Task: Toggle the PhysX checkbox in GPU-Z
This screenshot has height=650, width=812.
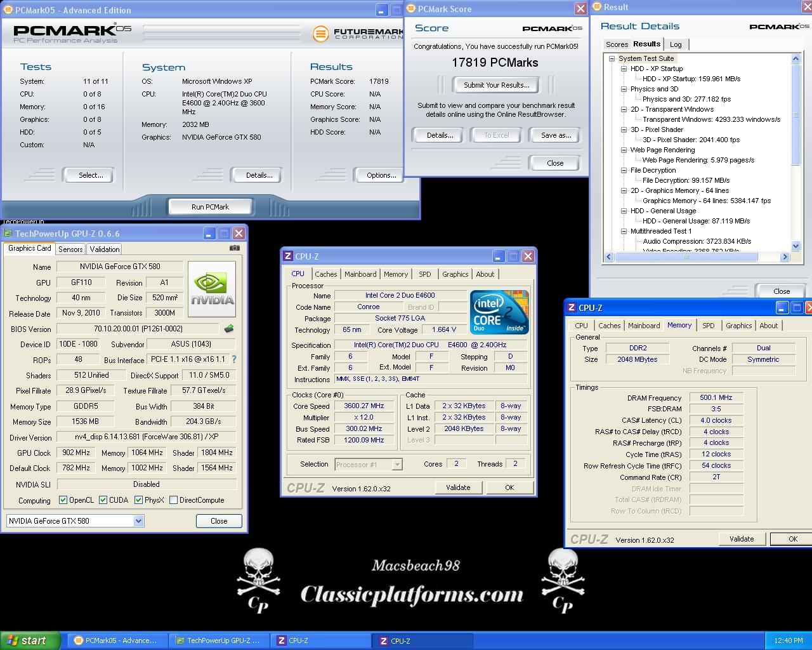Action: click(x=138, y=500)
